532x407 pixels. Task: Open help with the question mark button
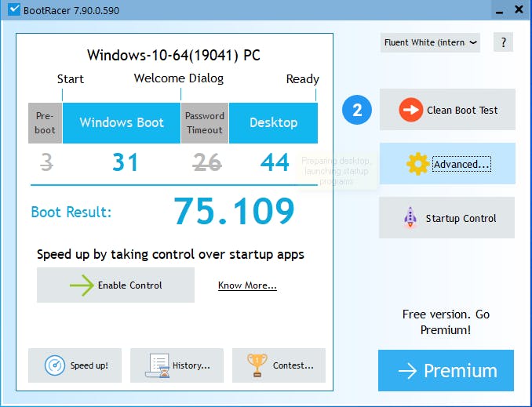(503, 42)
